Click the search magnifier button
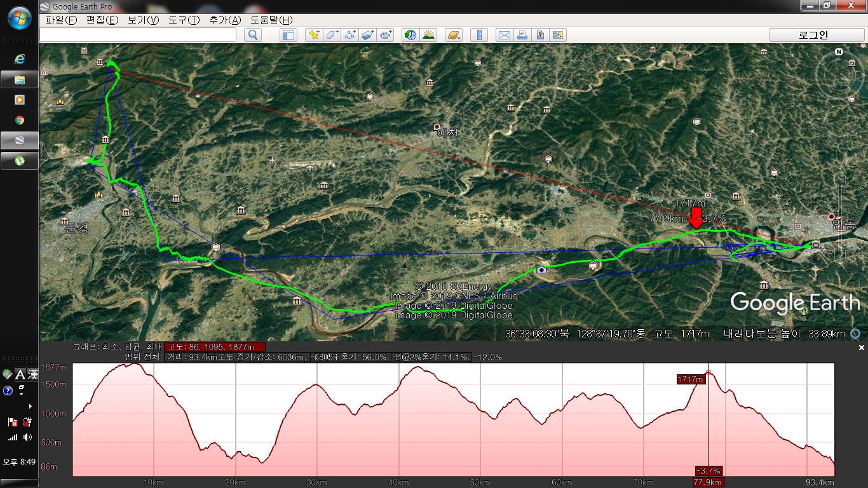Image resolution: width=868 pixels, height=488 pixels. (x=253, y=35)
